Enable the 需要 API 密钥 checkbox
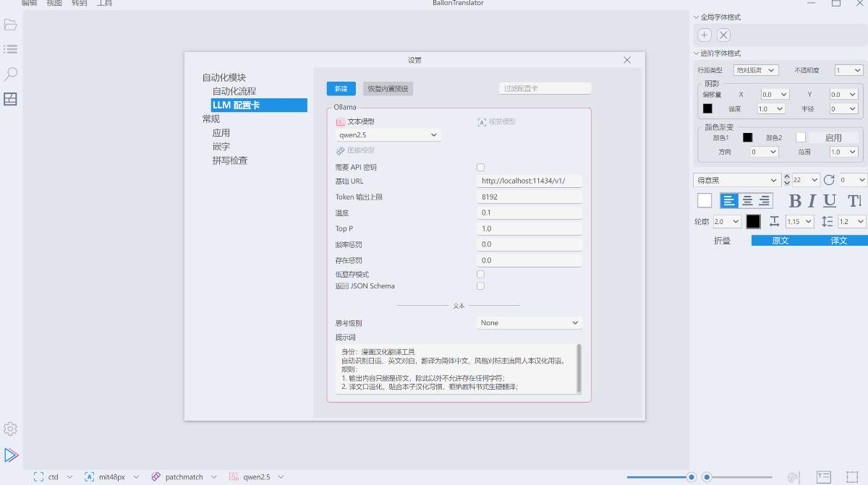Viewport: 868px width, 485px height. 480,167
